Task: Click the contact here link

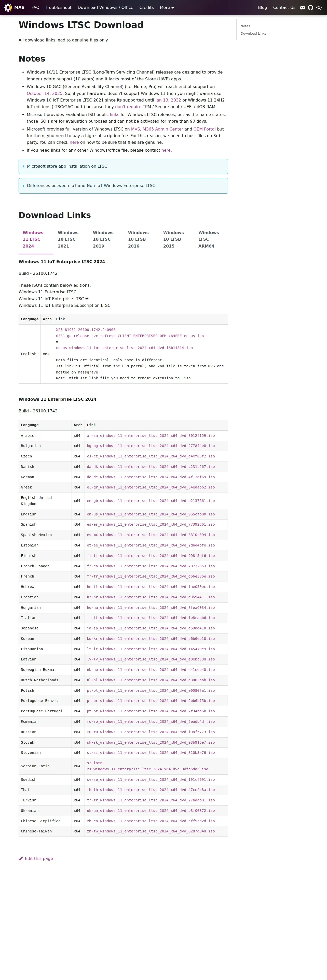Action: tap(166, 150)
